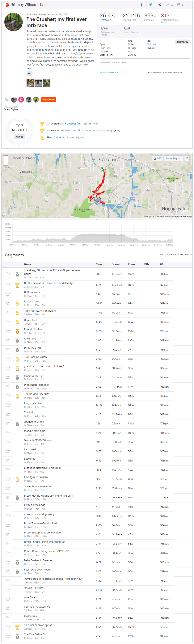Click PR medal on Trail Race Rd climb
The height and width of the screenshot is (644, 194).
click(17, 359)
